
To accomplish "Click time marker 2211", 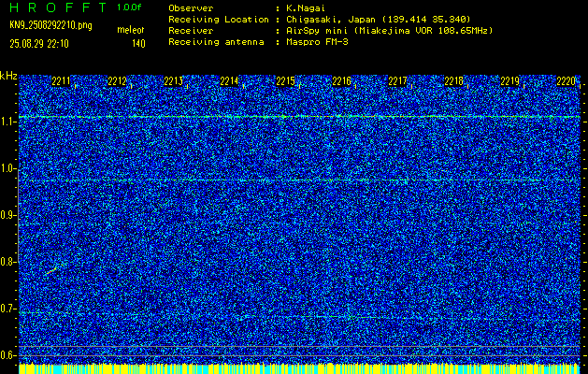I will coord(61,81).
